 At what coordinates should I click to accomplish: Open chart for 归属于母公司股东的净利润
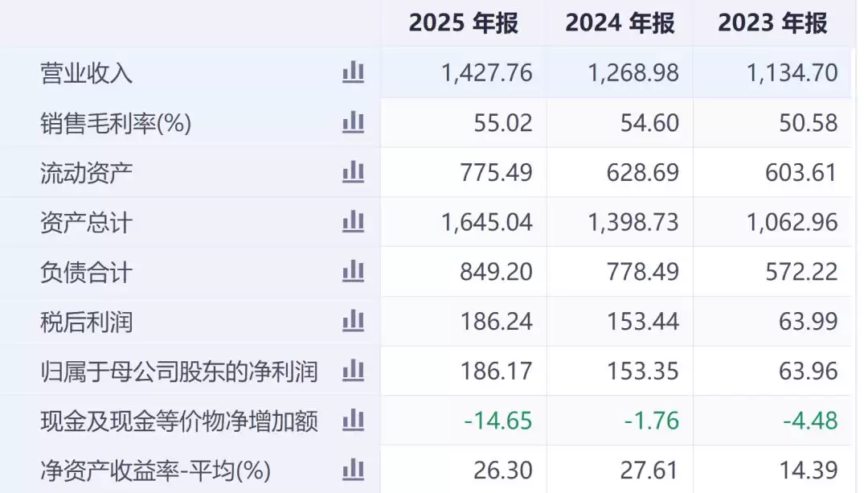click(x=353, y=371)
